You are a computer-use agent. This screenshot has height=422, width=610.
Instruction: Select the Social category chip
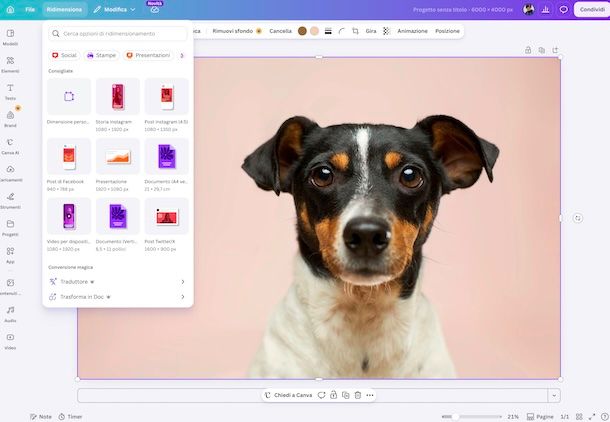(x=64, y=55)
